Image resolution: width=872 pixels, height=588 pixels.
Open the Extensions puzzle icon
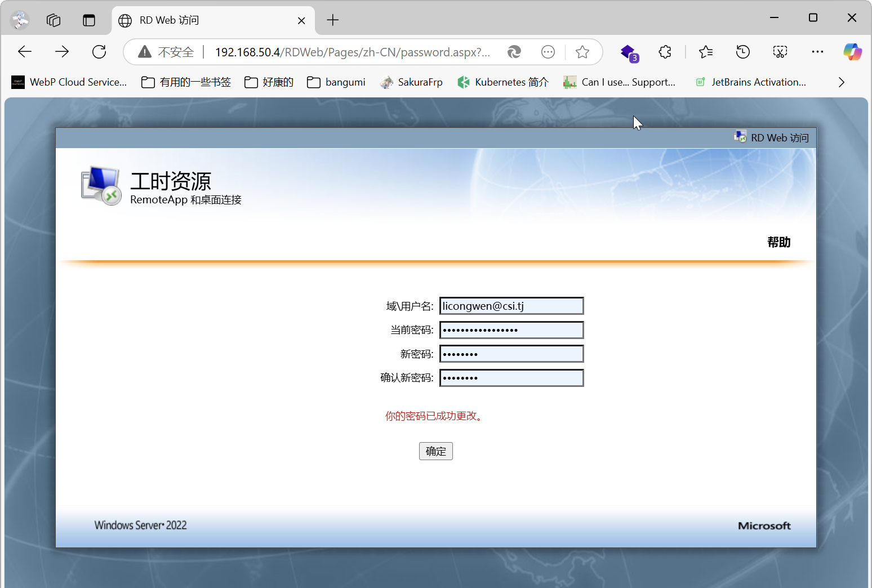coord(665,52)
